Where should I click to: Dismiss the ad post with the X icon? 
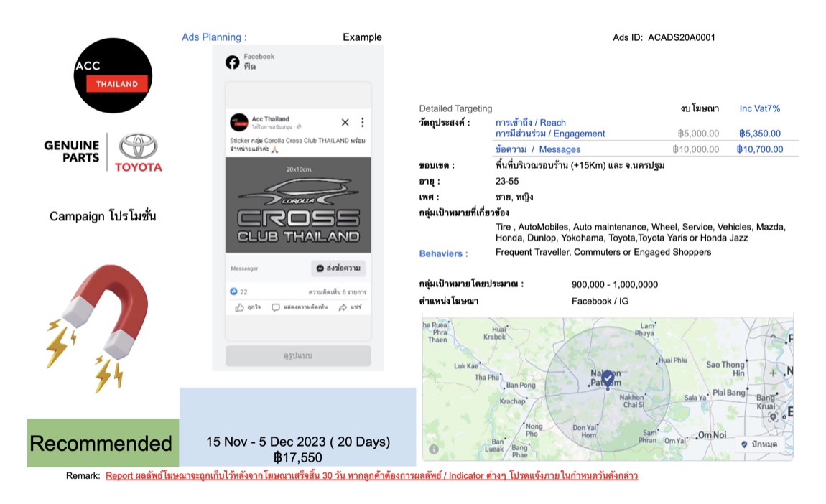[x=345, y=122]
